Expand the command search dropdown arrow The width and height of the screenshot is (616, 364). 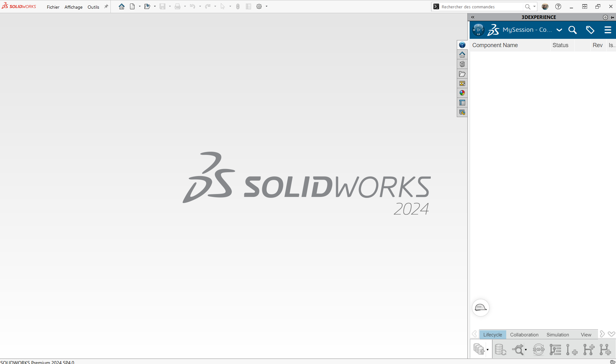click(534, 6)
